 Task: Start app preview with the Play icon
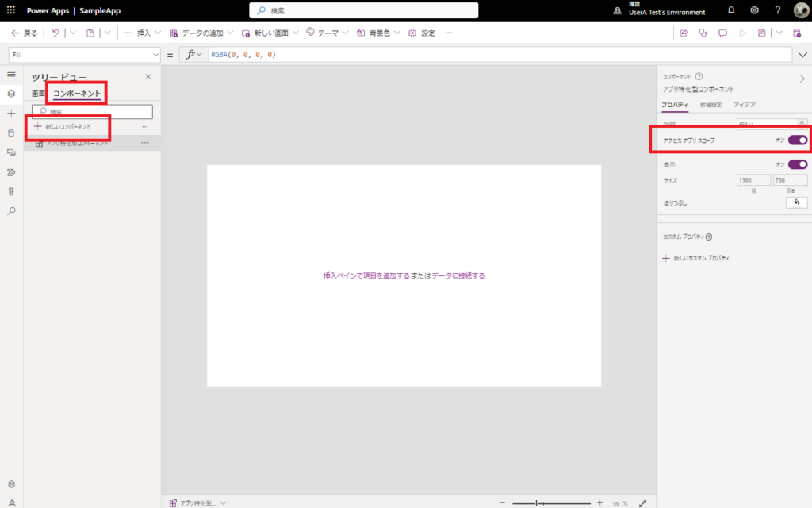coord(744,33)
